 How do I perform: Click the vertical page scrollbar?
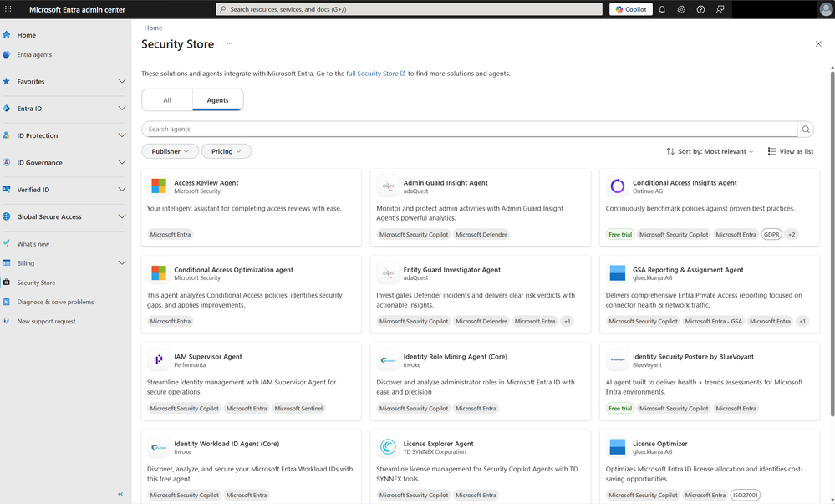(832, 242)
